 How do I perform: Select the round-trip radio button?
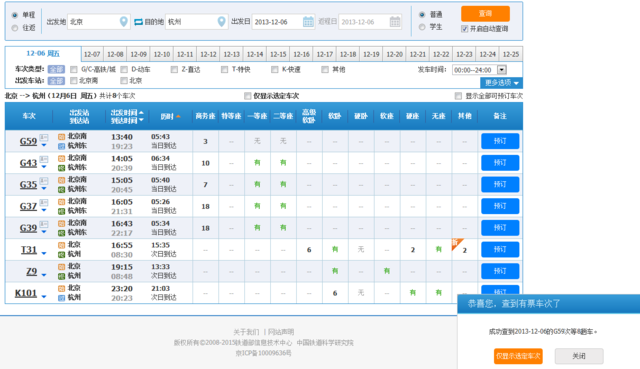click(x=15, y=28)
